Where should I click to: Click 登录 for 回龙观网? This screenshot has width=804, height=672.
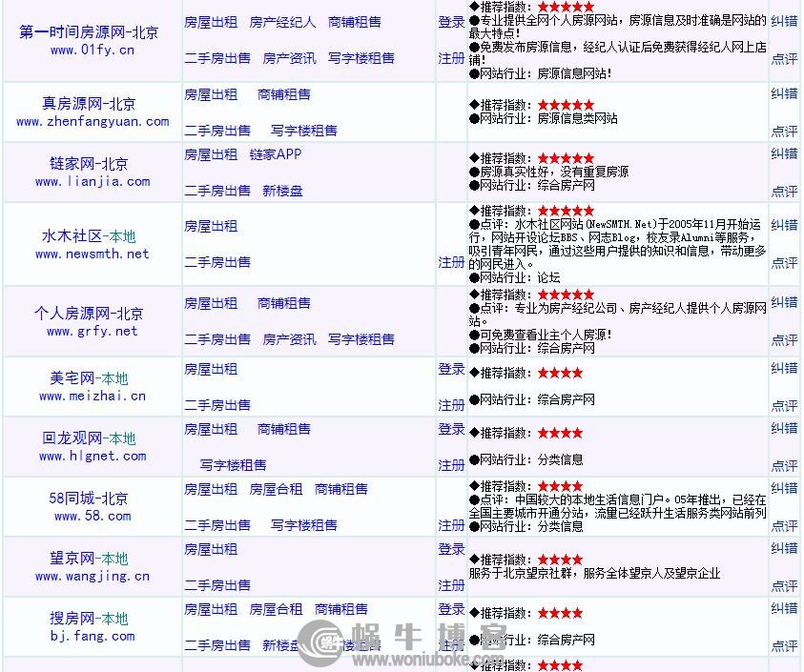click(451, 430)
